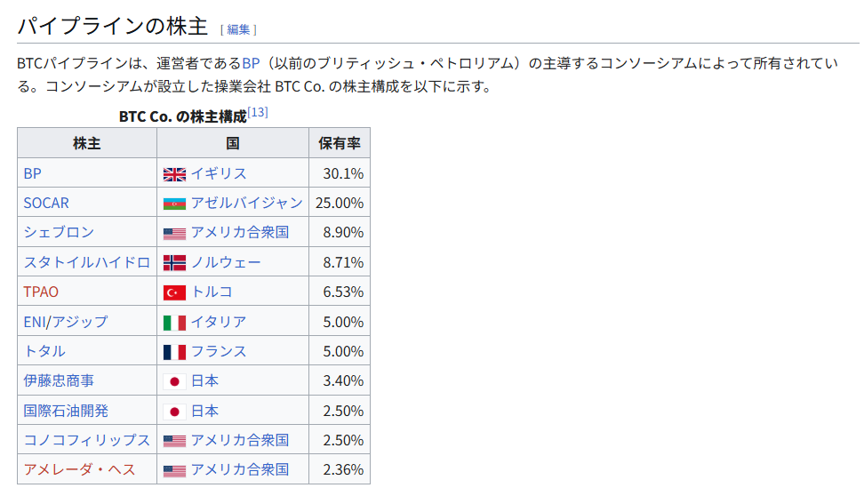
Task: Click the Azerbaijan flag icon
Action: pyautogui.click(x=174, y=203)
